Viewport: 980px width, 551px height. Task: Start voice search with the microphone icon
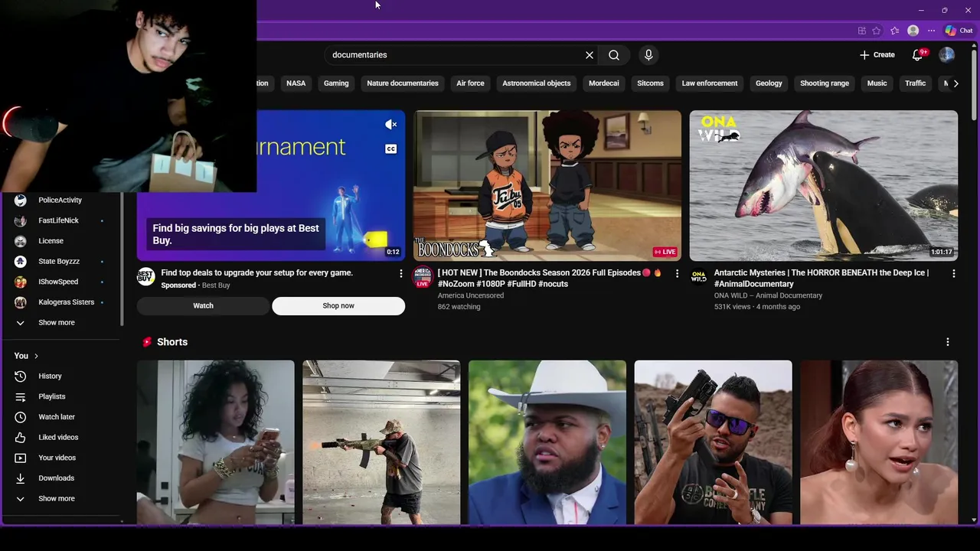click(x=648, y=55)
